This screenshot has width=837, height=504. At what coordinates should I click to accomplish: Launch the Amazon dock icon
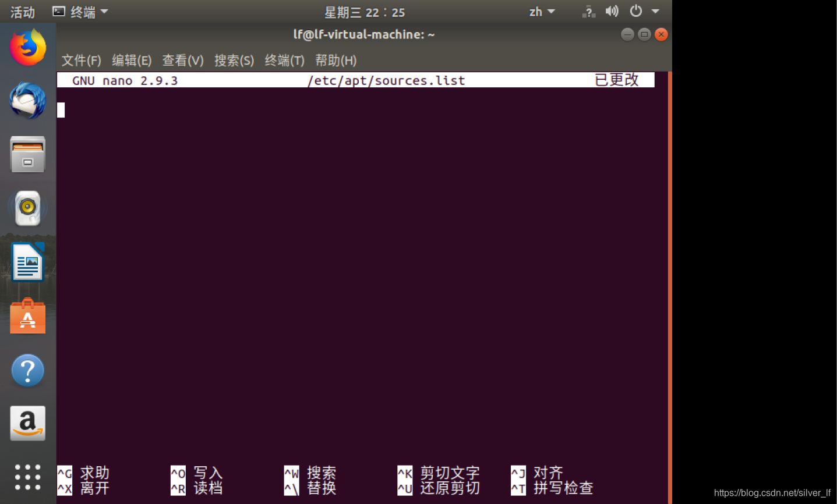click(27, 423)
